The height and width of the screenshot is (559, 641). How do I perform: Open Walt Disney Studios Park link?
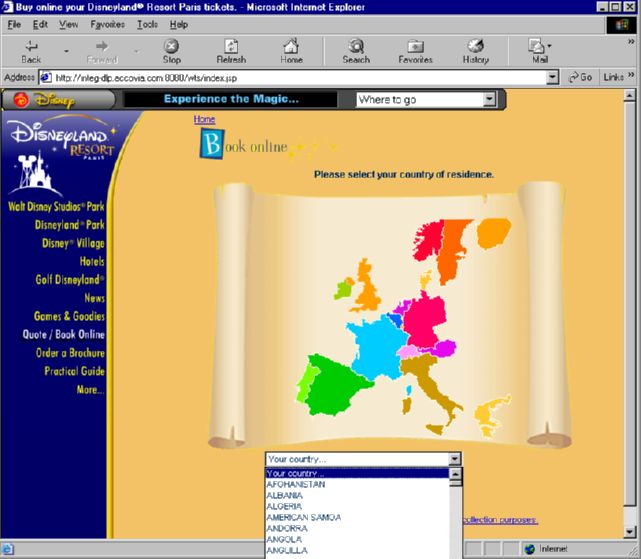point(56,206)
